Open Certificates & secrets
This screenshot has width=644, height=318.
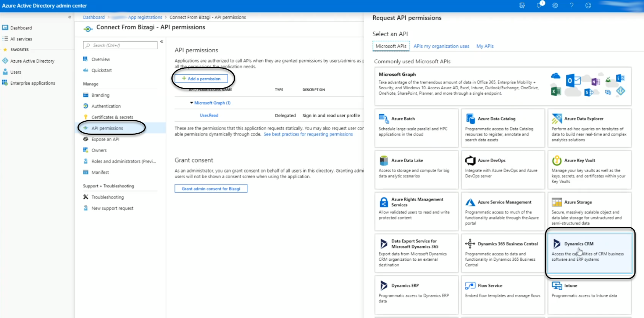[x=112, y=118]
